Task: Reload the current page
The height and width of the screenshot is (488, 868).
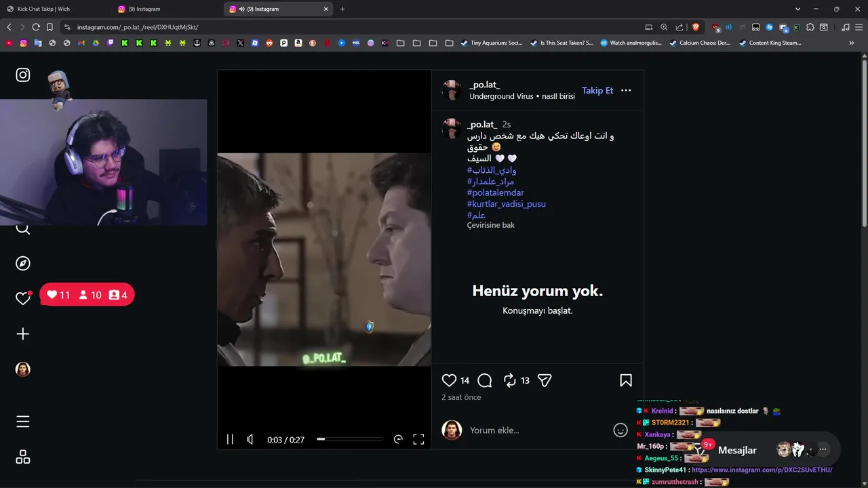Action: pyautogui.click(x=35, y=27)
